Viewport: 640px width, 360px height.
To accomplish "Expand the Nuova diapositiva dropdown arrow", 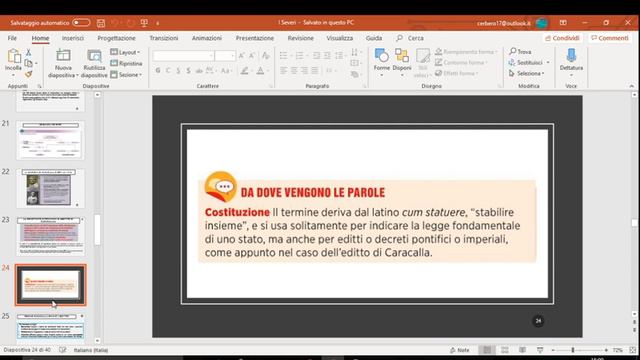I will (77, 76).
